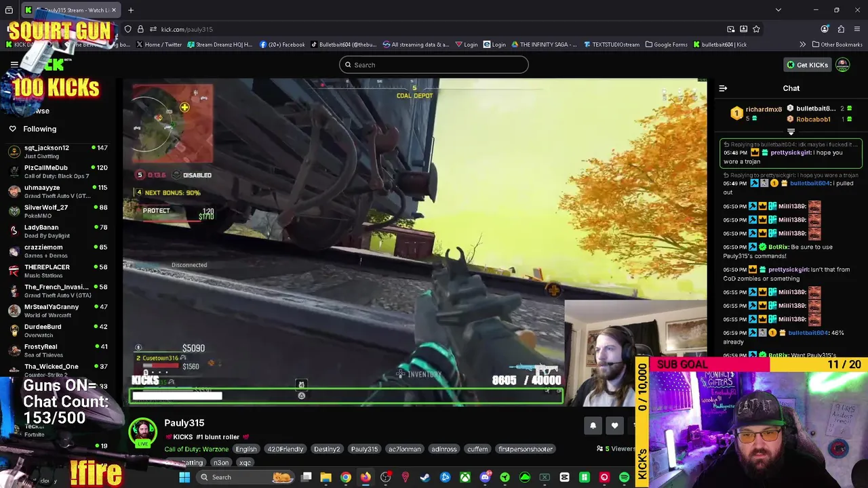
Task: Click Robcabob1 on the chat leaderboard
Action: click(x=813, y=119)
